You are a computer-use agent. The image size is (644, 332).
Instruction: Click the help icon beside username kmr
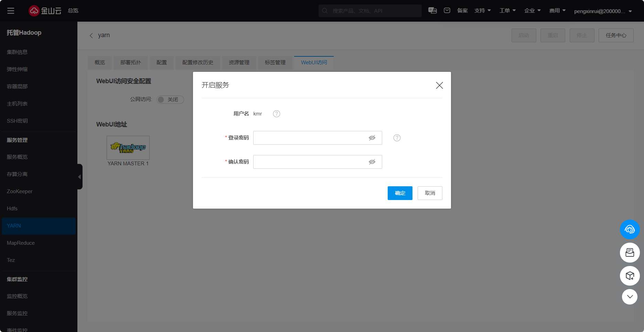pos(276,114)
